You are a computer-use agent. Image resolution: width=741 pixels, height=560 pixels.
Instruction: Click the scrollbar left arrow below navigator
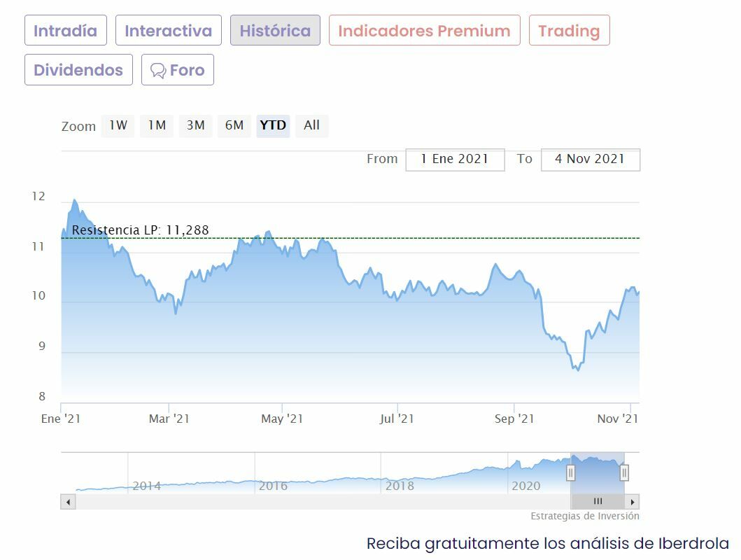point(68,502)
